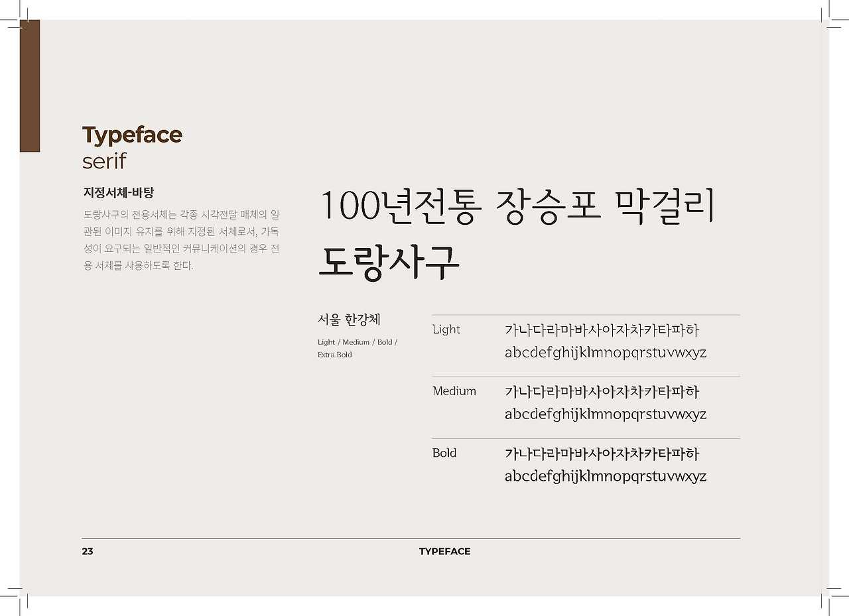Click the "Light / Medium / Bold /" weights line
Viewport: 849px width, 616px height.
(358, 342)
